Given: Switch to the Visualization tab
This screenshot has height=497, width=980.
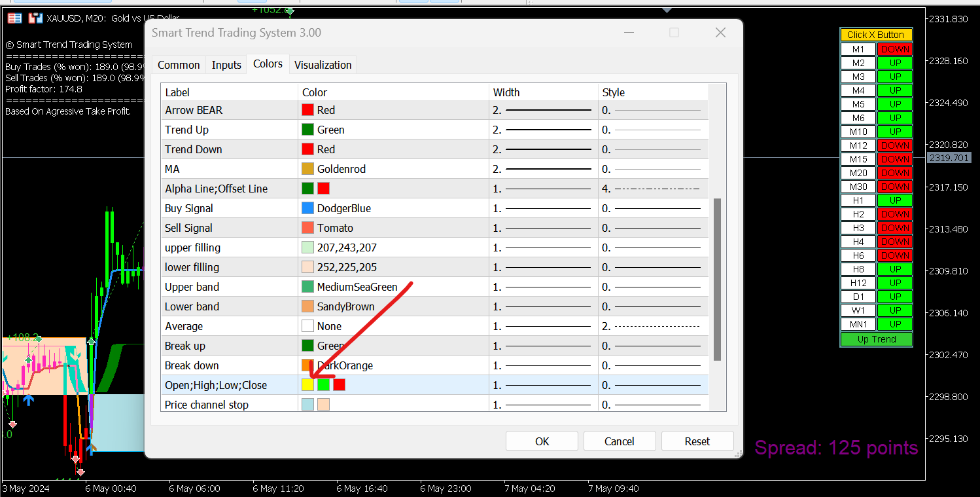Looking at the screenshot, I should point(323,65).
